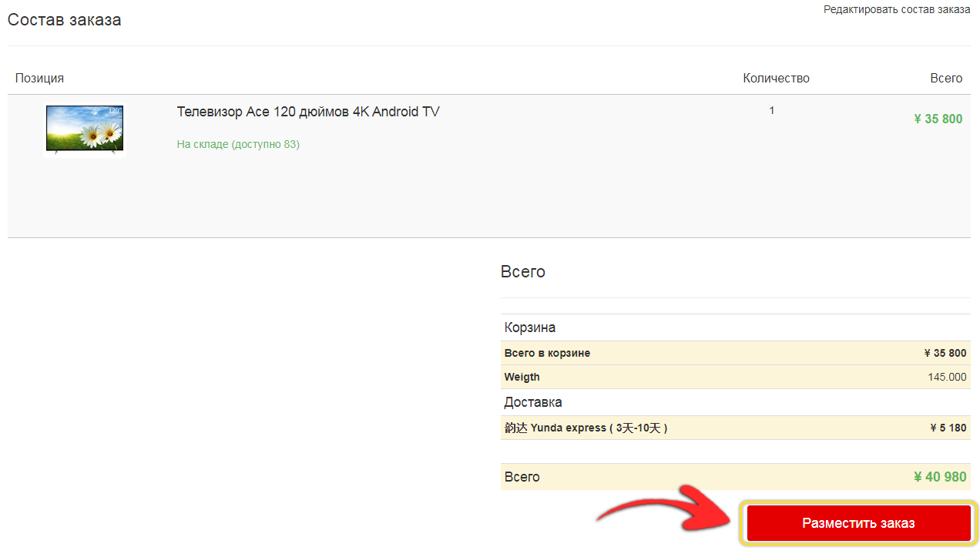Select stock status На складе (доступно 83)
Screen dimensions: 980x554
click(x=238, y=144)
